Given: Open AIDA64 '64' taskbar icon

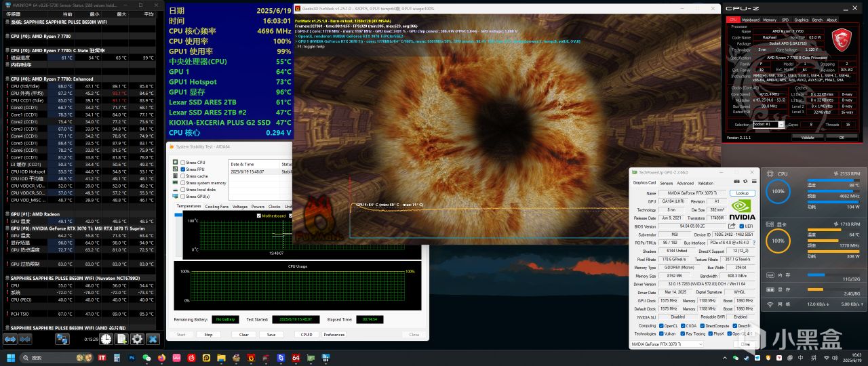Looking at the screenshot, I should pos(296,358).
